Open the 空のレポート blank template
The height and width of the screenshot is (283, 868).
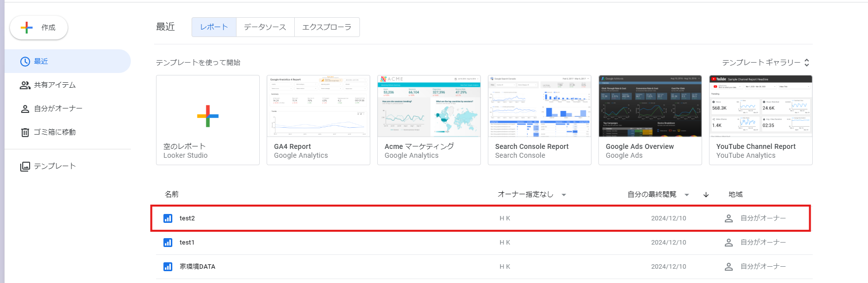point(208,120)
